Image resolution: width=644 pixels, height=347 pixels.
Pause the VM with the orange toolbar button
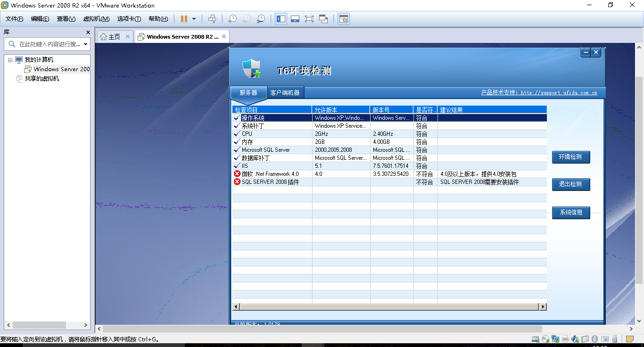[184, 19]
